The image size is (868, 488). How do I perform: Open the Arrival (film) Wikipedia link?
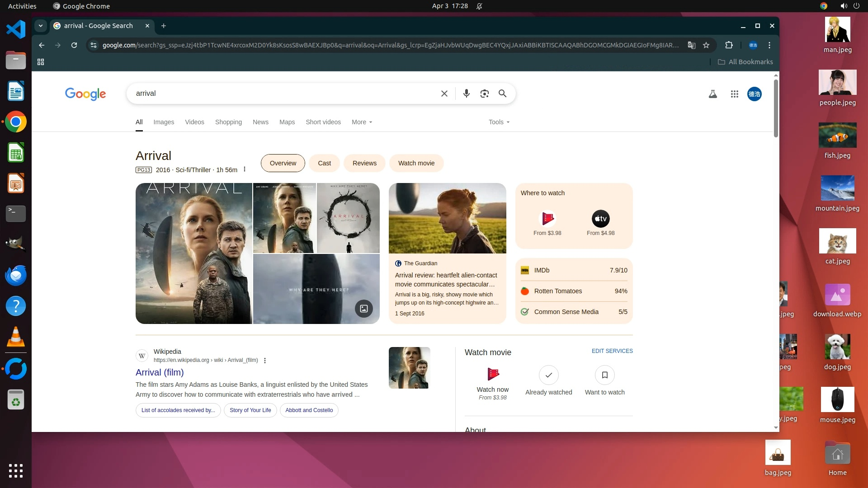160,372
